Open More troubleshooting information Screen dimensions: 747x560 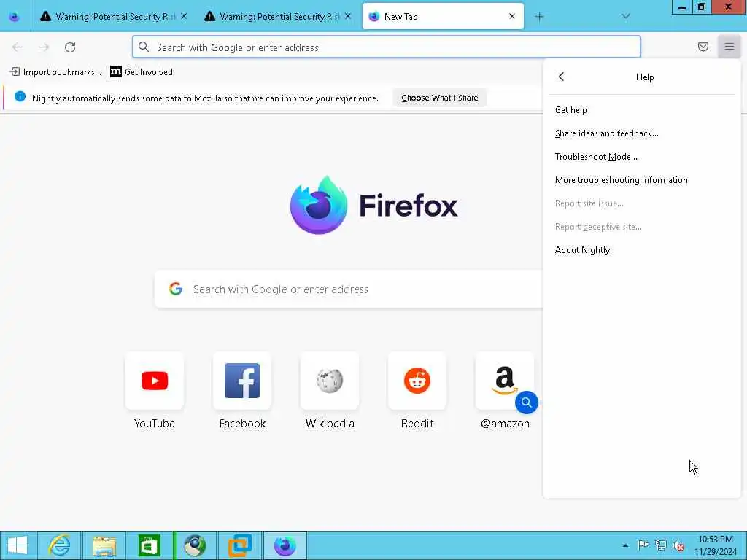pos(642,180)
